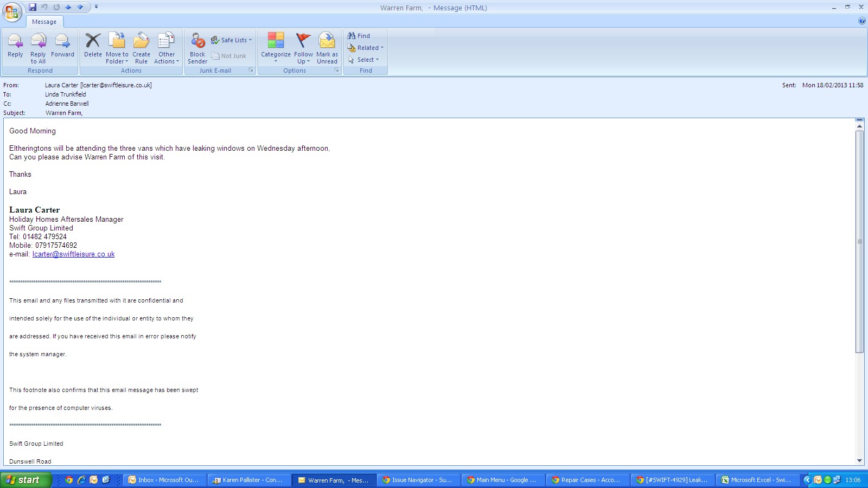This screenshot has width=868, height=488.
Task: Click the Not Junk button
Action: coord(229,56)
